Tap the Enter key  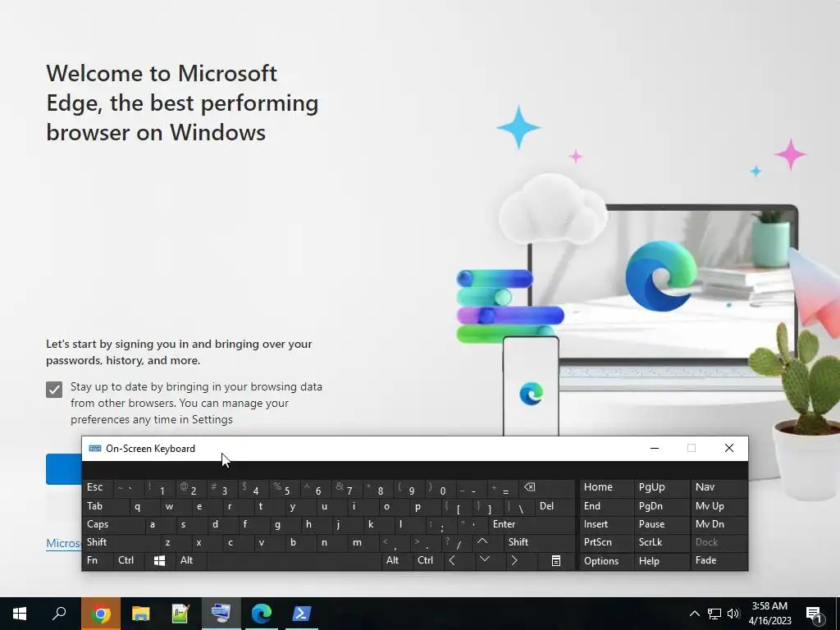pyautogui.click(x=532, y=524)
